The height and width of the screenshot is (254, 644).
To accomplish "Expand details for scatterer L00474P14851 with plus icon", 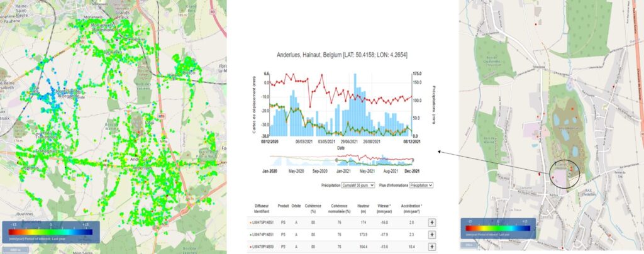I will [431, 235].
